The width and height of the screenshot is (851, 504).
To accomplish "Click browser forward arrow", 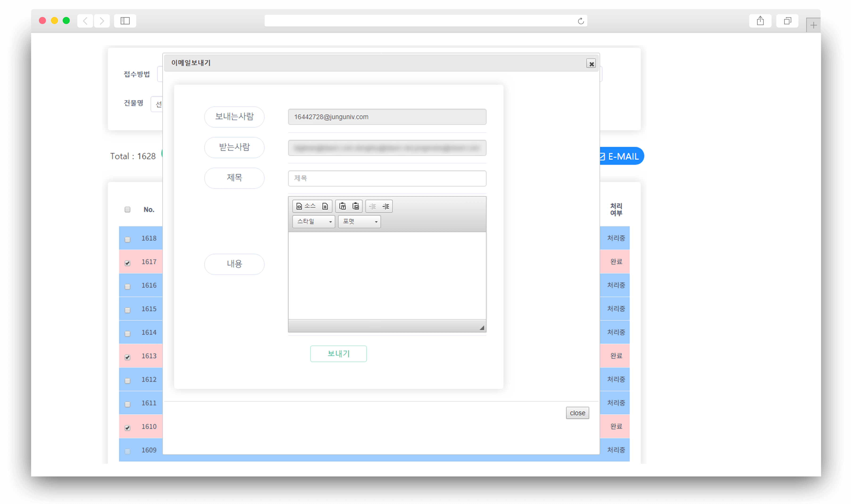I will tap(102, 21).
